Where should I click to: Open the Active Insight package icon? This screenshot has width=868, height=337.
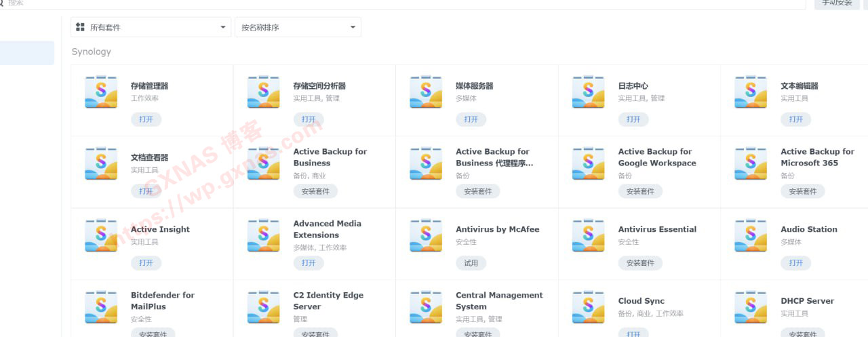point(101,235)
